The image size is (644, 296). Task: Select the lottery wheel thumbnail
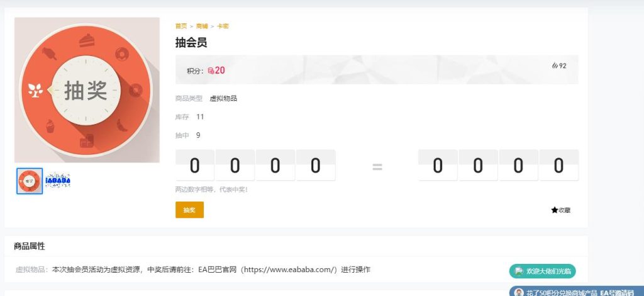[30, 181]
